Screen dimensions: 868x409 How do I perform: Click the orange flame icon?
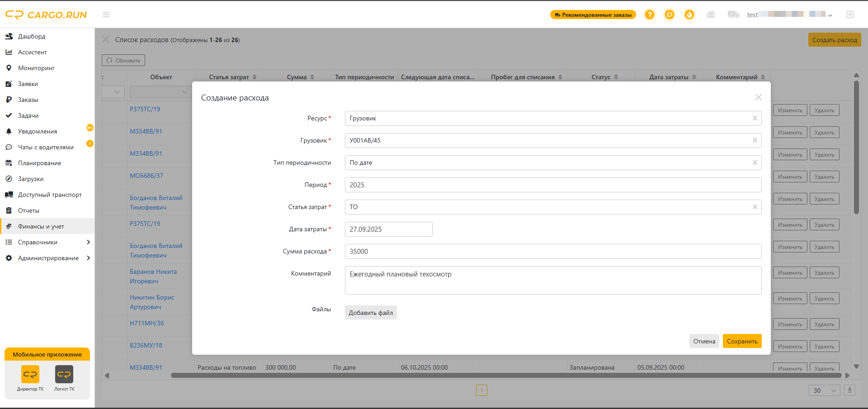(x=689, y=14)
